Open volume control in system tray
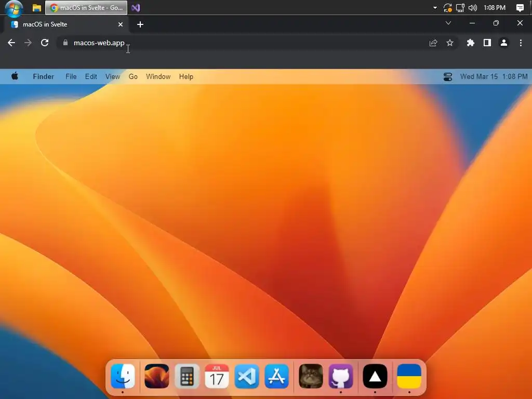 coord(473,8)
